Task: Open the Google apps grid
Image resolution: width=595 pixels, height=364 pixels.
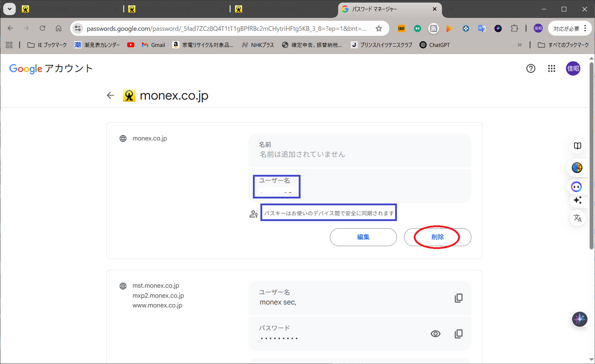Action: 551,68
